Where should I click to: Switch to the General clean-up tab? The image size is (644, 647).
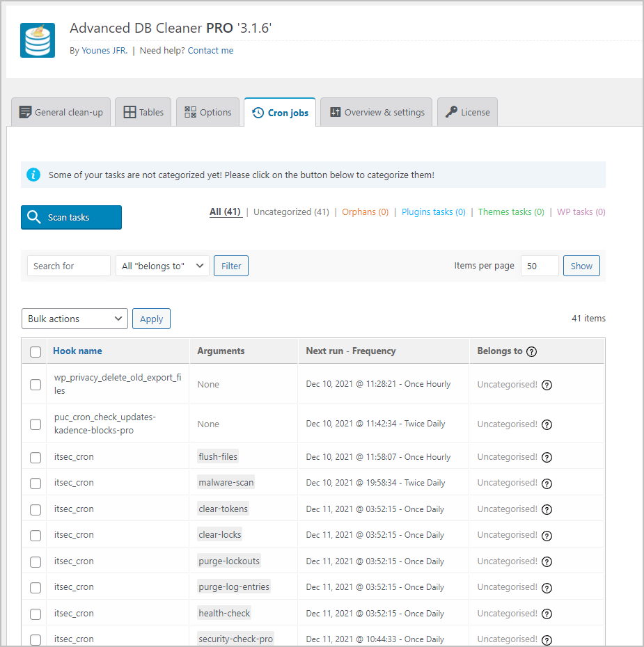point(61,111)
